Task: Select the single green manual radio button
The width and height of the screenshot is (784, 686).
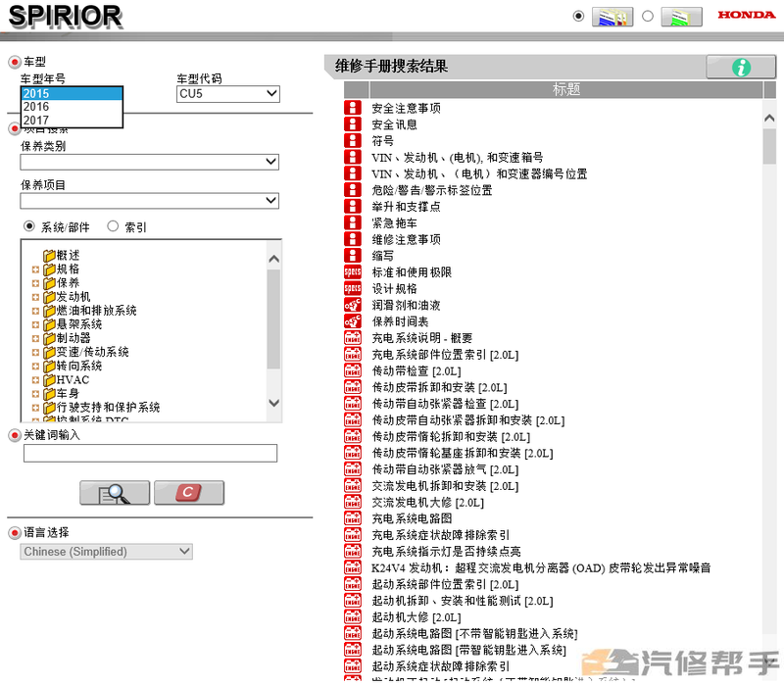Action: (645, 16)
